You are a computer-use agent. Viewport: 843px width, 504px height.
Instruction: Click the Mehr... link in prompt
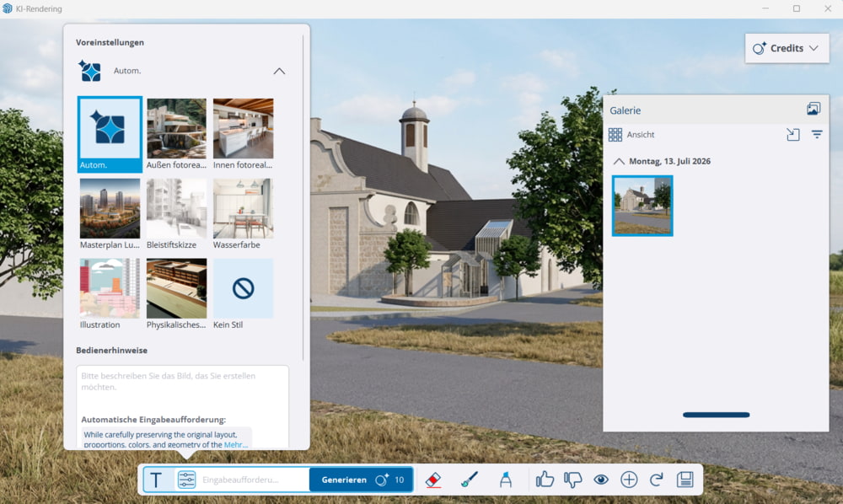pyautogui.click(x=235, y=444)
